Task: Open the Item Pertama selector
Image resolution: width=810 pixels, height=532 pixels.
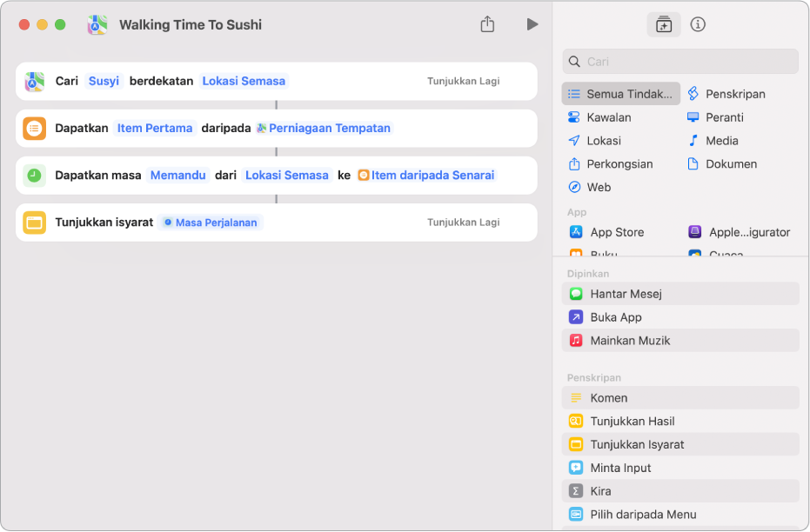Action: pyautogui.click(x=155, y=129)
